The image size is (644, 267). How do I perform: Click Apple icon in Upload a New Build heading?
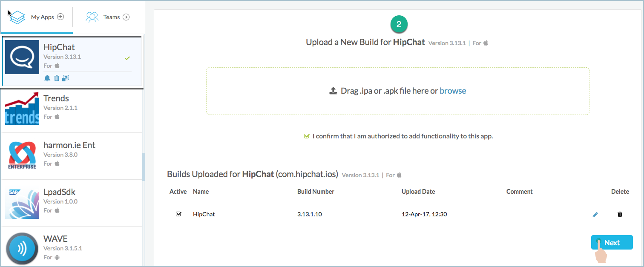tap(486, 43)
